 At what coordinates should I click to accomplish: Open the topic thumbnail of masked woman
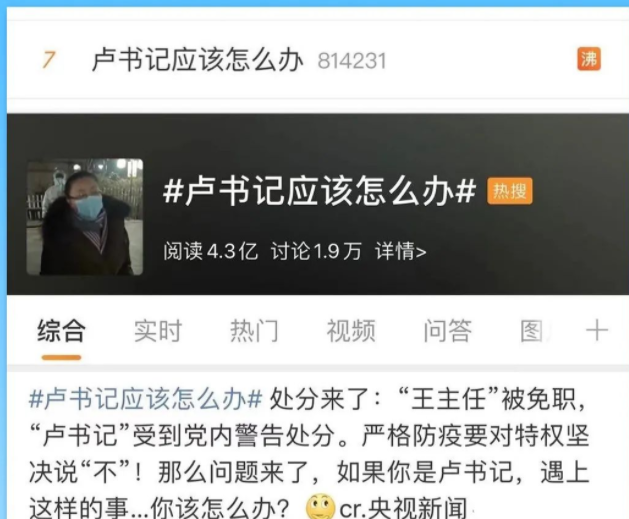85,217
